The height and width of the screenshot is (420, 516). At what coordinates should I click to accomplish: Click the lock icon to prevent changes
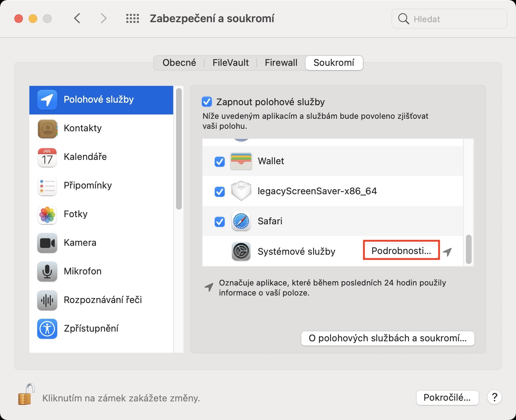[x=26, y=394]
